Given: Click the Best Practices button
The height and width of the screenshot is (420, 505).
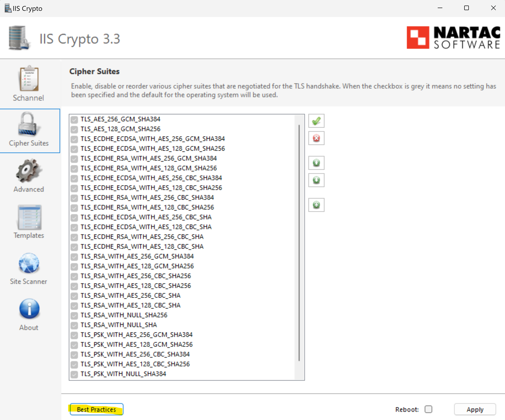Looking at the screenshot, I should coord(97,409).
